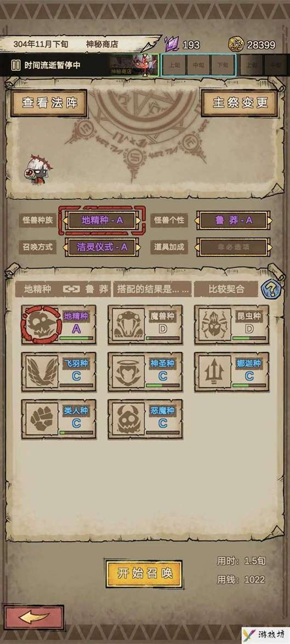
Task: Choose the 娜迦种 trident icon card
Action: click(231, 372)
